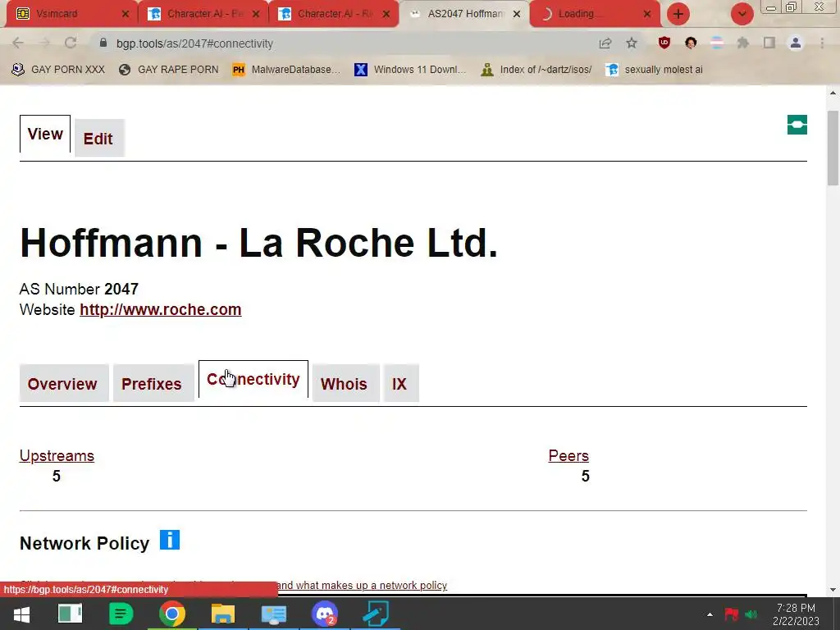Open the uBlock Origin extension
Screen dimensions: 840x630
click(x=664, y=43)
